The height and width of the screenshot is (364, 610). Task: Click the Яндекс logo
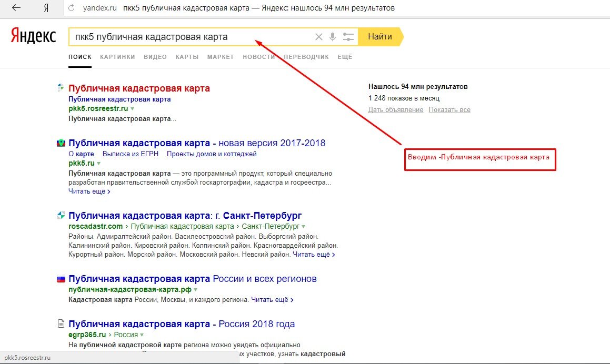(x=34, y=35)
